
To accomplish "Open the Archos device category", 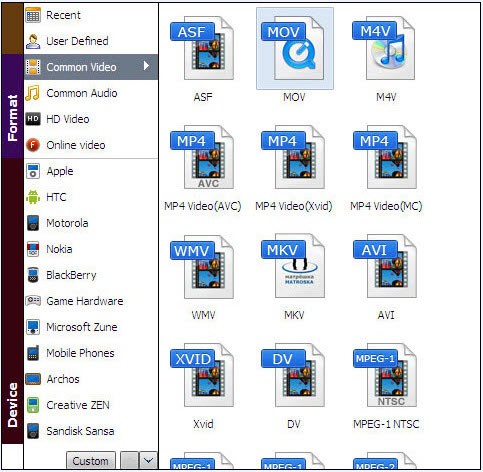I will click(x=91, y=379).
